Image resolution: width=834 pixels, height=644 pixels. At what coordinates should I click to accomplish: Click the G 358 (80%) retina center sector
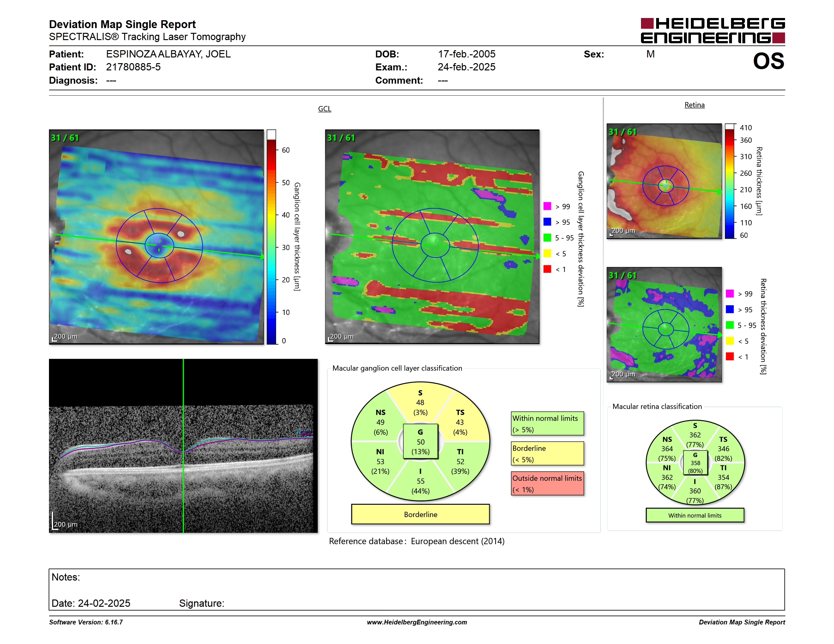pyautogui.click(x=695, y=463)
